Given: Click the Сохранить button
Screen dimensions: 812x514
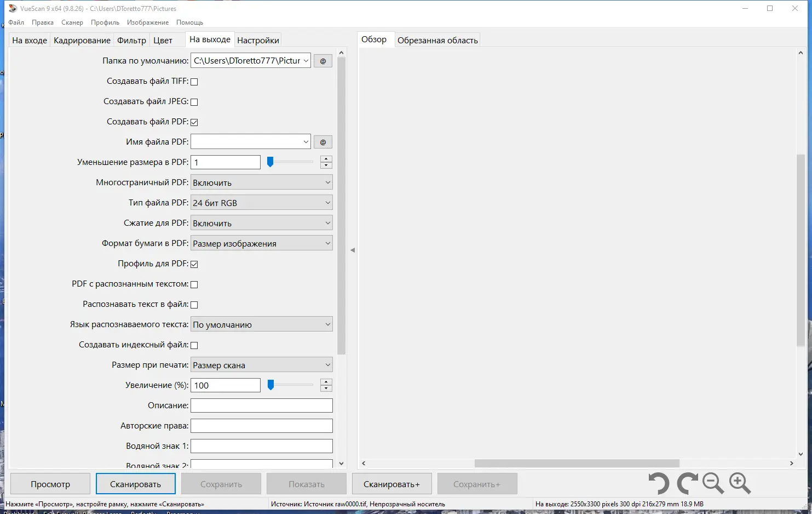Looking at the screenshot, I should (221, 484).
